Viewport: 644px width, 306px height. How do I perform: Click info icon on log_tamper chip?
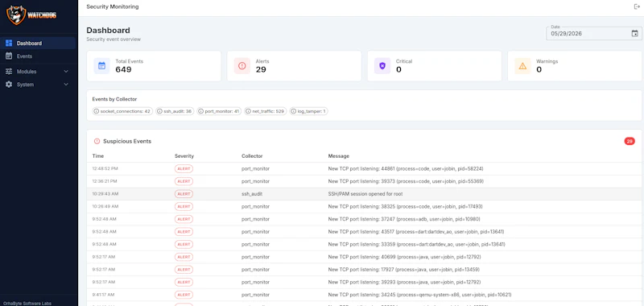coord(294,111)
